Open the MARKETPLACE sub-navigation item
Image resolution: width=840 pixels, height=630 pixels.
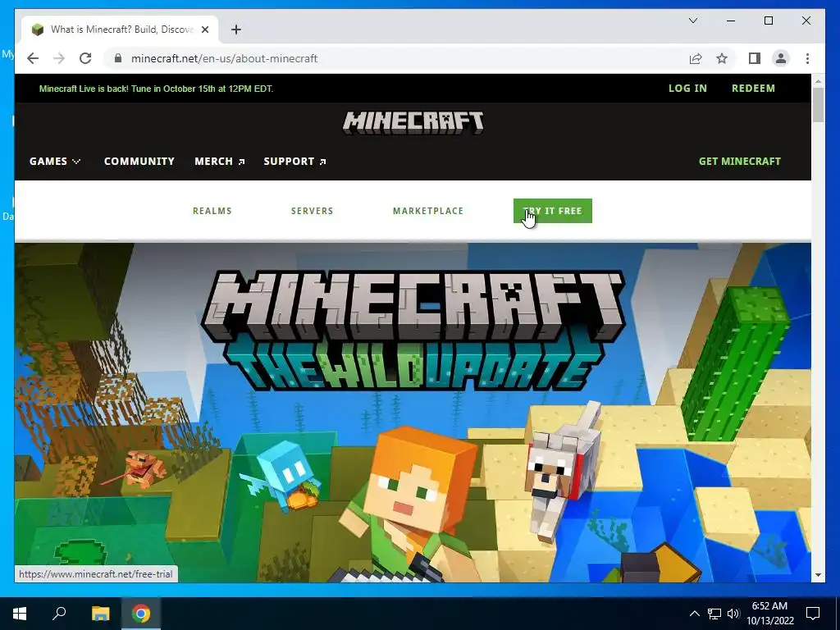(428, 211)
